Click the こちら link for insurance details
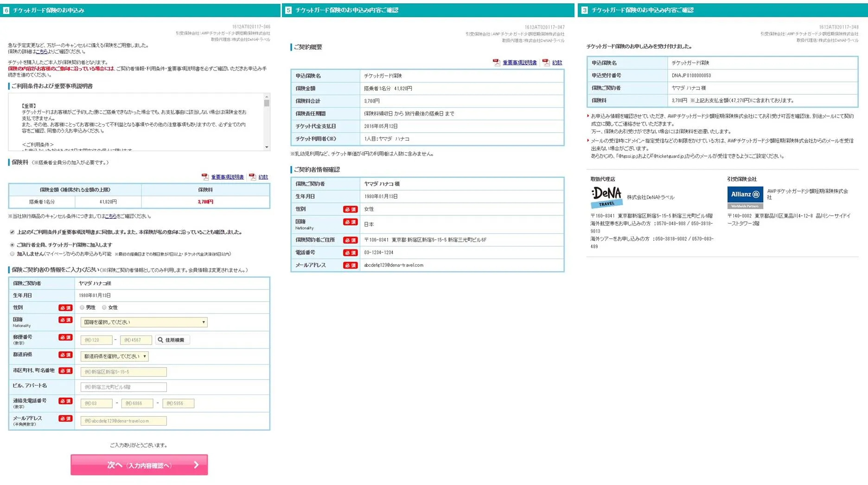The image size is (868, 485). tap(42, 52)
